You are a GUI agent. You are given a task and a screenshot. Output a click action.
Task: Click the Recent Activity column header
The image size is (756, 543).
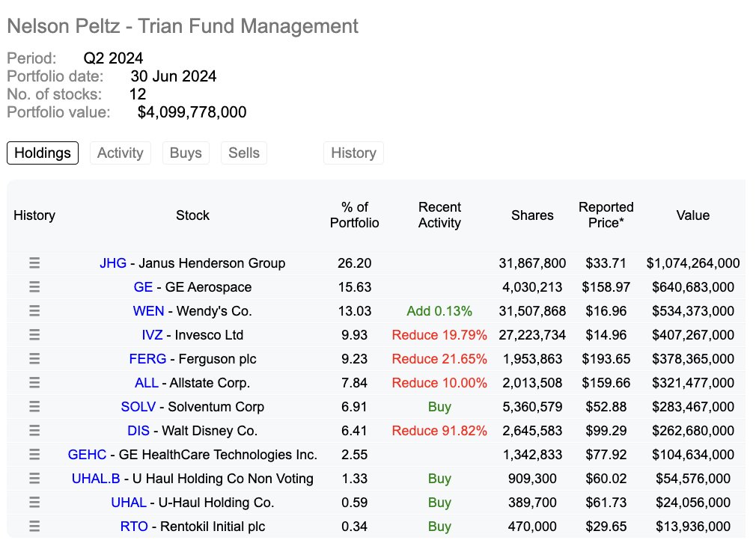coord(439,215)
